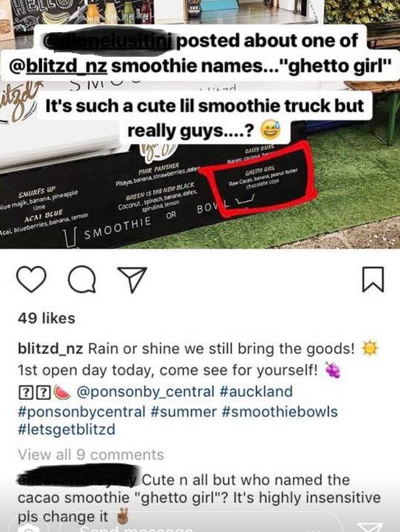Open @ponsonby_central mention
This screenshot has height=532, width=400.
[145, 391]
